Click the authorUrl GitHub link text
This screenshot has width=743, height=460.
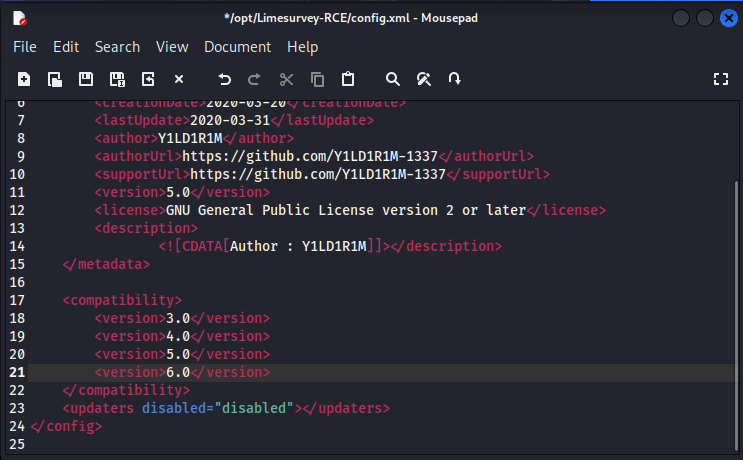[x=310, y=156]
